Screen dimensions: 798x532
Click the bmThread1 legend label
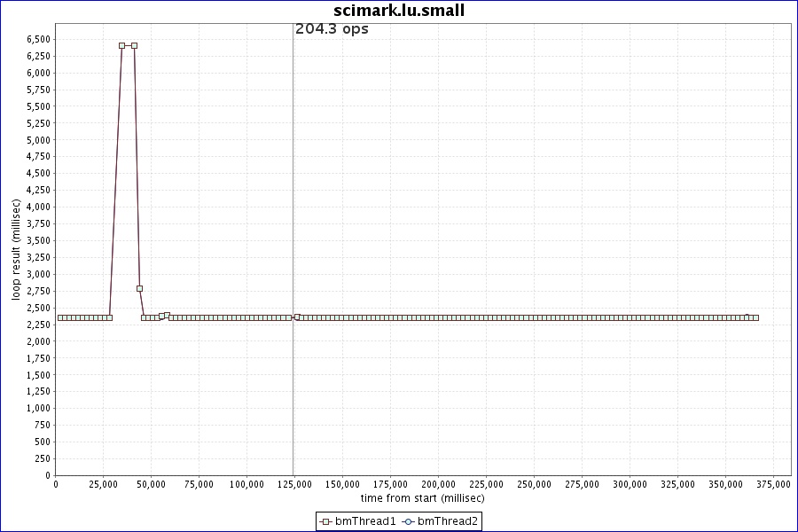pos(365,521)
